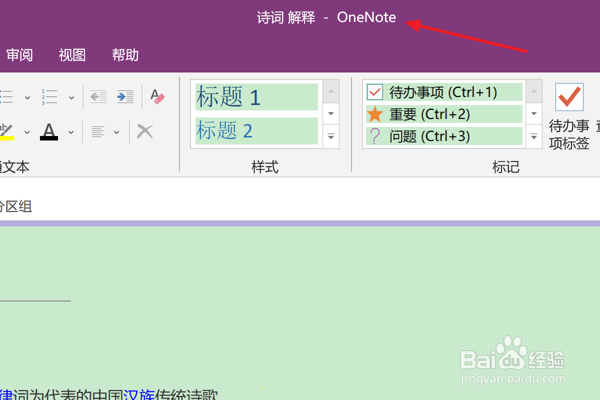Expand the styles gallery more arrow
The height and width of the screenshot is (400, 600).
(331, 136)
